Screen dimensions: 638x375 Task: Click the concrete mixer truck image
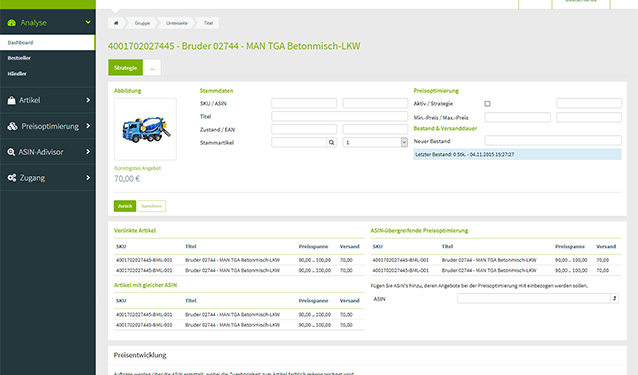146,129
